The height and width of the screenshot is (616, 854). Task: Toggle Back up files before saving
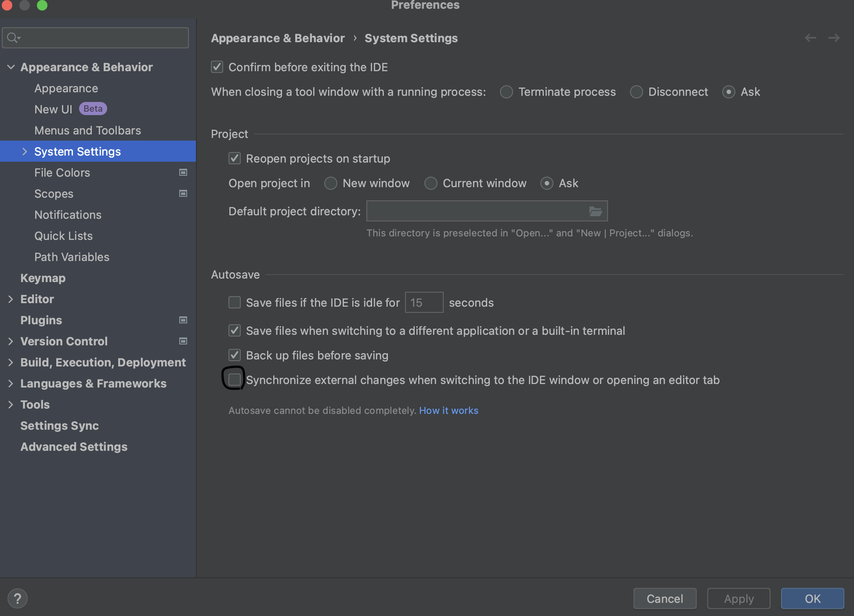(x=235, y=355)
